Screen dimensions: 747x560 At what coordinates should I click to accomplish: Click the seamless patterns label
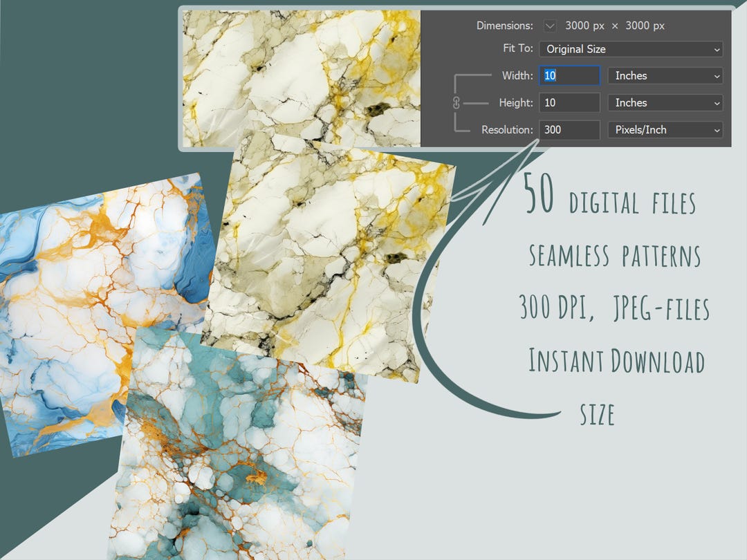point(614,256)
